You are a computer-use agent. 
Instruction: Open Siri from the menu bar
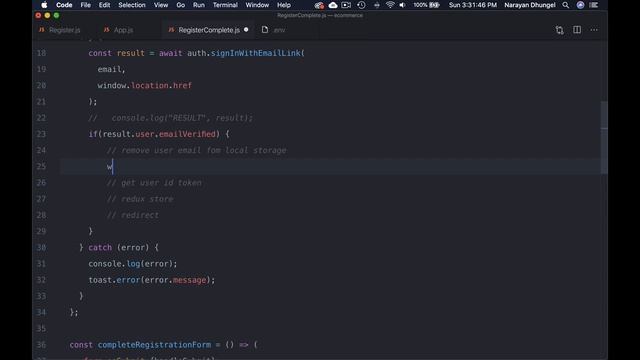(x=580, y=5)
